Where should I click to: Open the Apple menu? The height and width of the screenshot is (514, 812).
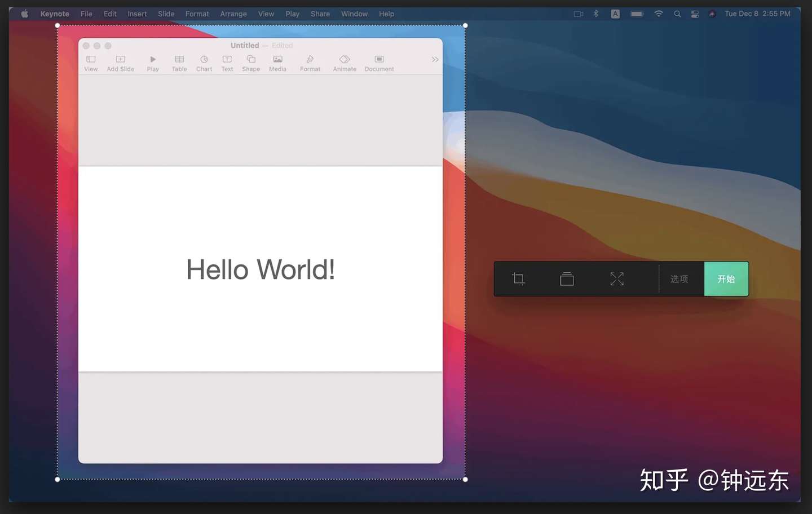[x=25, y=14]
